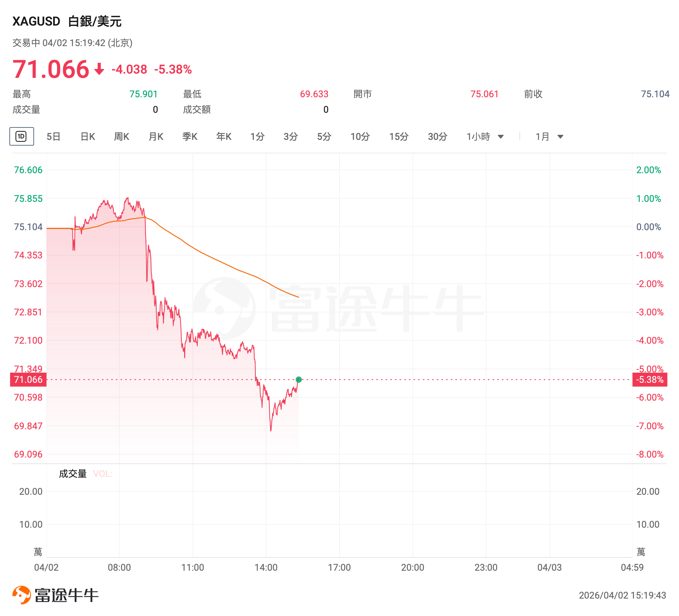Click the green current price dot
The image size is (679, 616).
tap(298, 380)
